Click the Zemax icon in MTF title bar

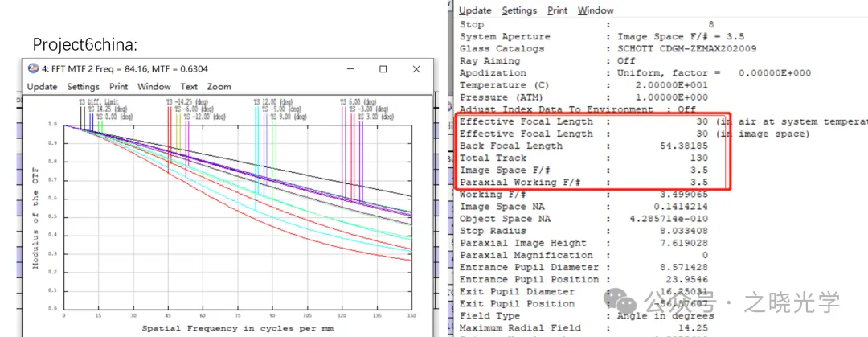[x=33, y=69]
